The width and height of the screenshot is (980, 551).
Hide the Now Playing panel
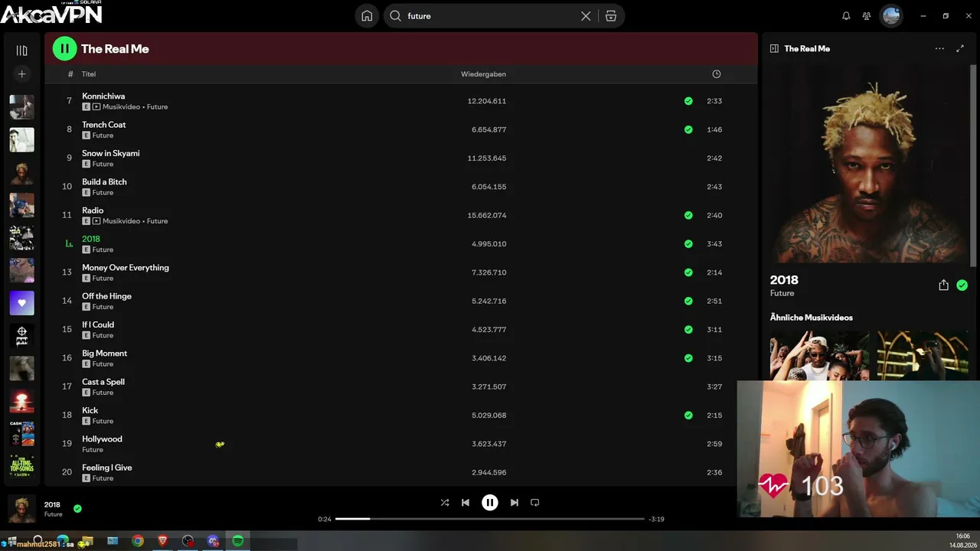[x=774, y=48]
